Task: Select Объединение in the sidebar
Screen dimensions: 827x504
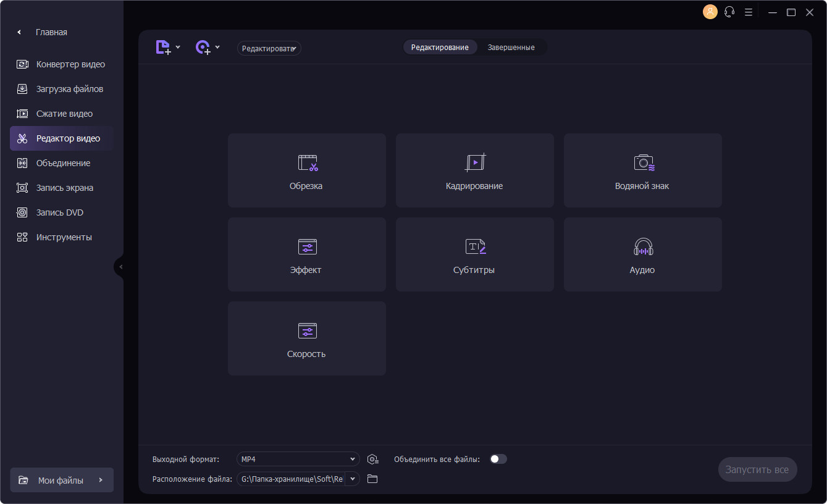Action: coord(62,163)
